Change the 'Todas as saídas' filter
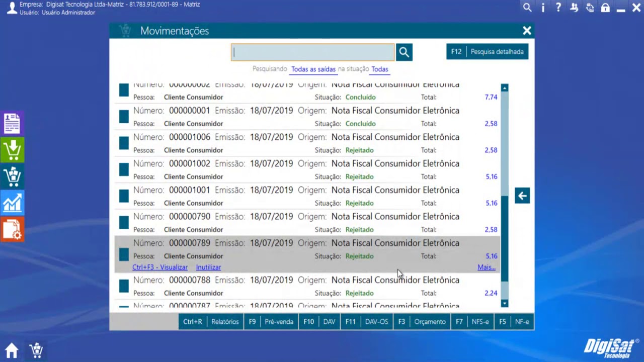The width and height of the screenshot is (644, 362). (313, 69)
